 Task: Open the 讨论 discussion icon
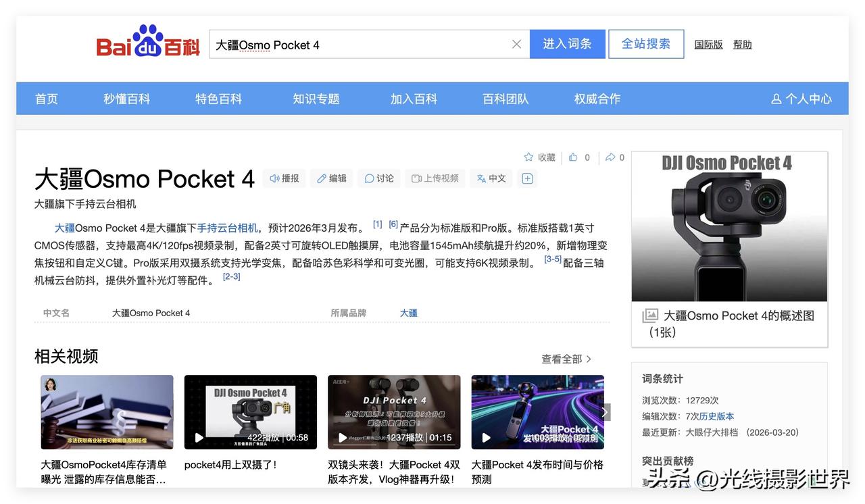(370, 178)
